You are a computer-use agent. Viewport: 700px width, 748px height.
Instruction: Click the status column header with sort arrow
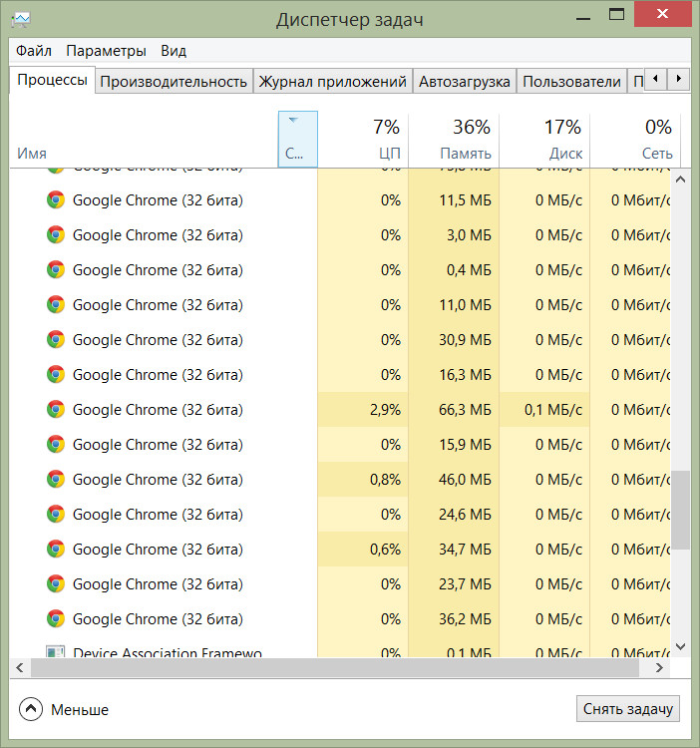tap(297, 139)
